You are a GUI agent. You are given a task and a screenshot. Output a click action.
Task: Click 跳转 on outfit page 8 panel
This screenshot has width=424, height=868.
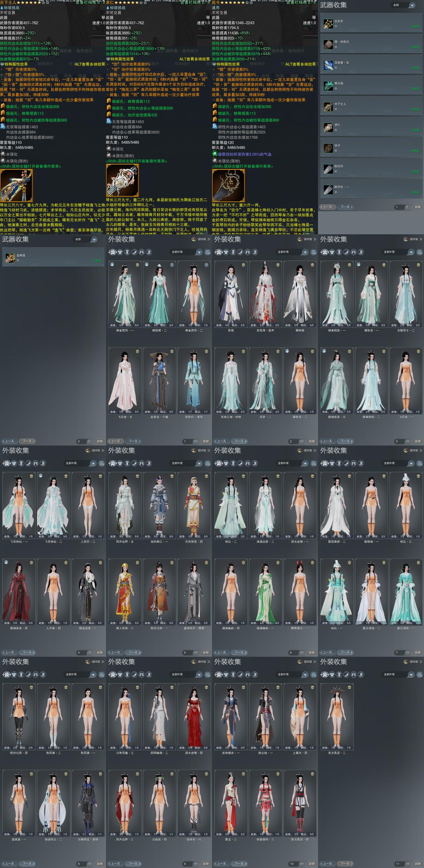100,864
